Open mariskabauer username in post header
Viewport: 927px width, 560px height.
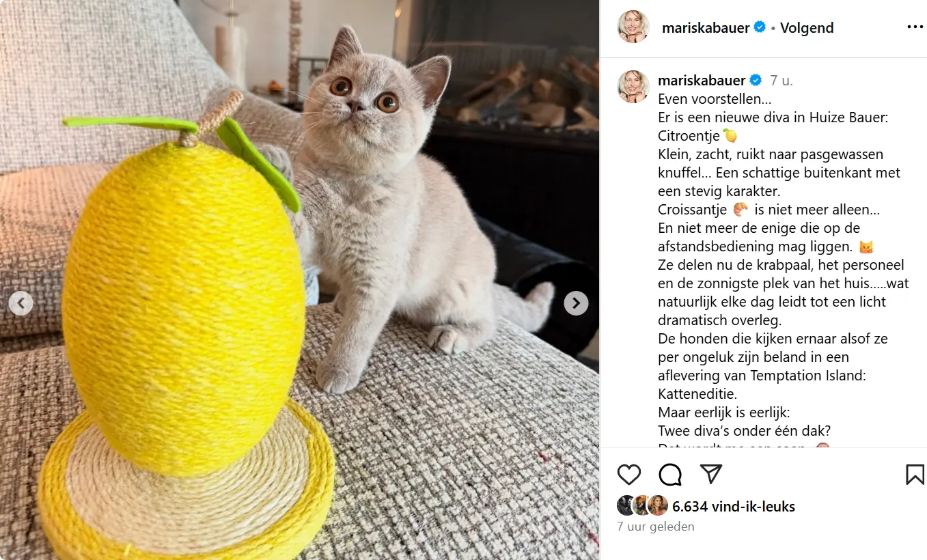click(x=706, y=28)
